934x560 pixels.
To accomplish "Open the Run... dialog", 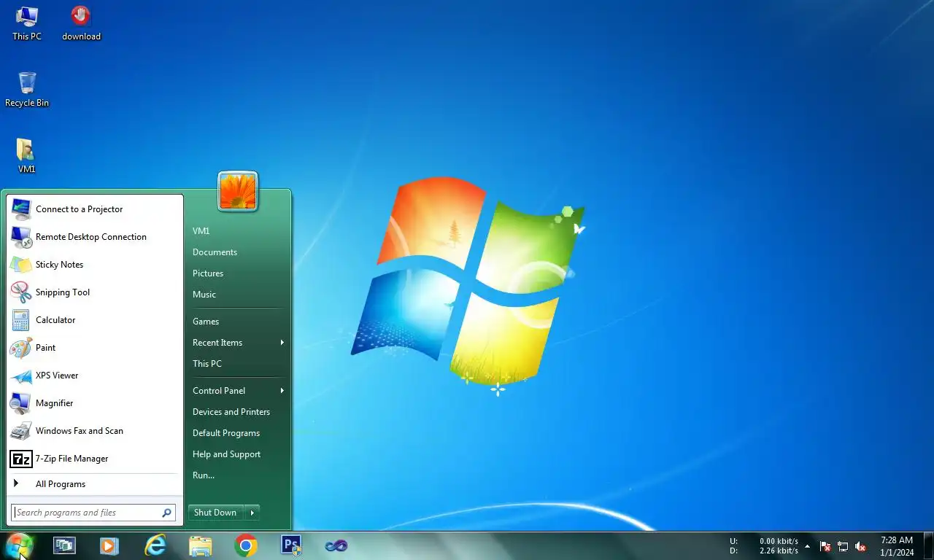I will point(238,475).
